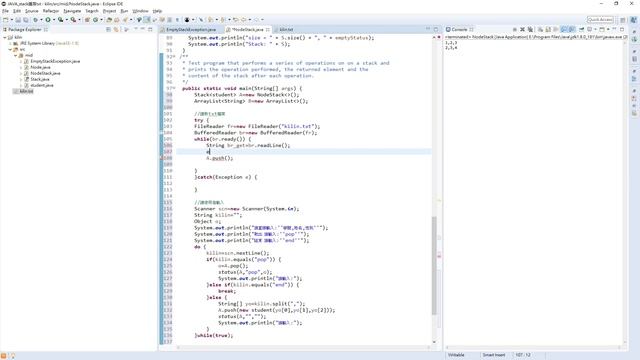This screenshot has width=640, height=360.
Task: Collapse method fold at line 97
Action: point(174,88)
